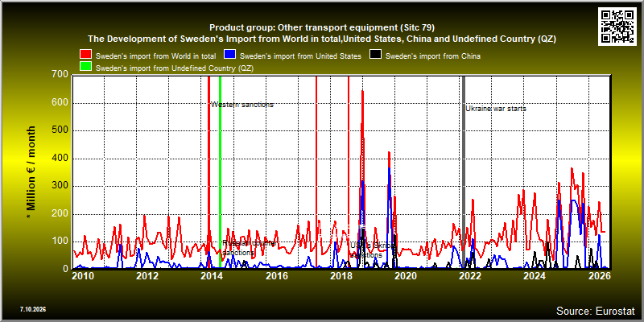The image size is (644, 322).
Task: Click the blue United States legend swatch
Action: point(229,55)
